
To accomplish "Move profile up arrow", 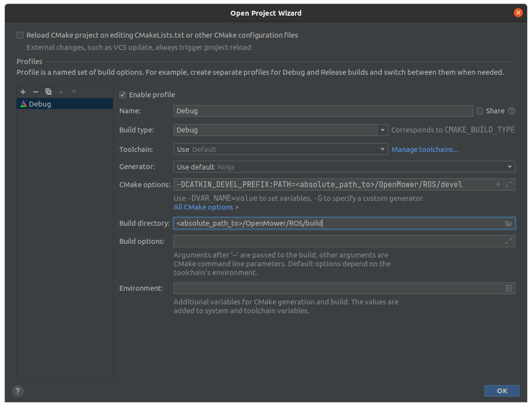I will [x=61, y=91].
